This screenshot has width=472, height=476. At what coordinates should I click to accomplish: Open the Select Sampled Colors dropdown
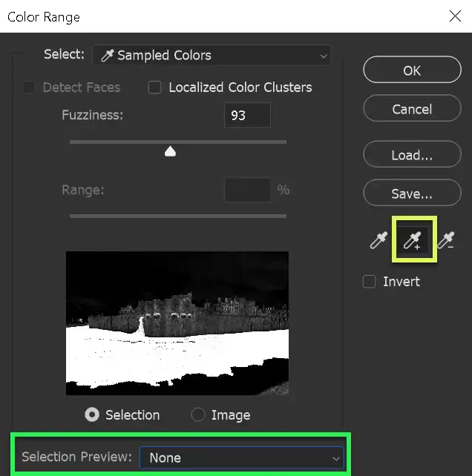pyautogui.click(x=212, y=56)
